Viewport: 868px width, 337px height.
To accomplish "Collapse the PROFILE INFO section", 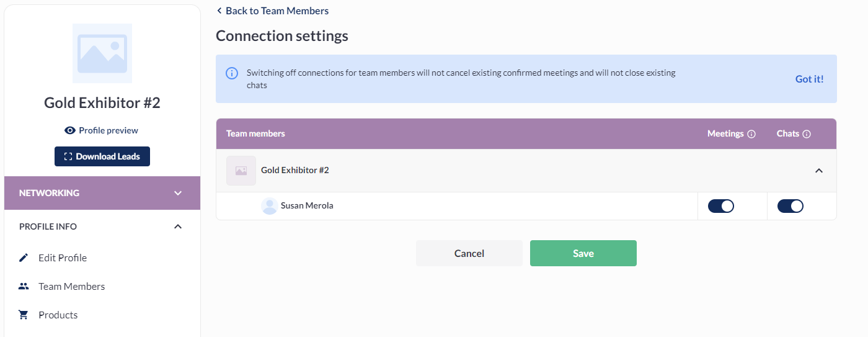I will coord(178,227).
